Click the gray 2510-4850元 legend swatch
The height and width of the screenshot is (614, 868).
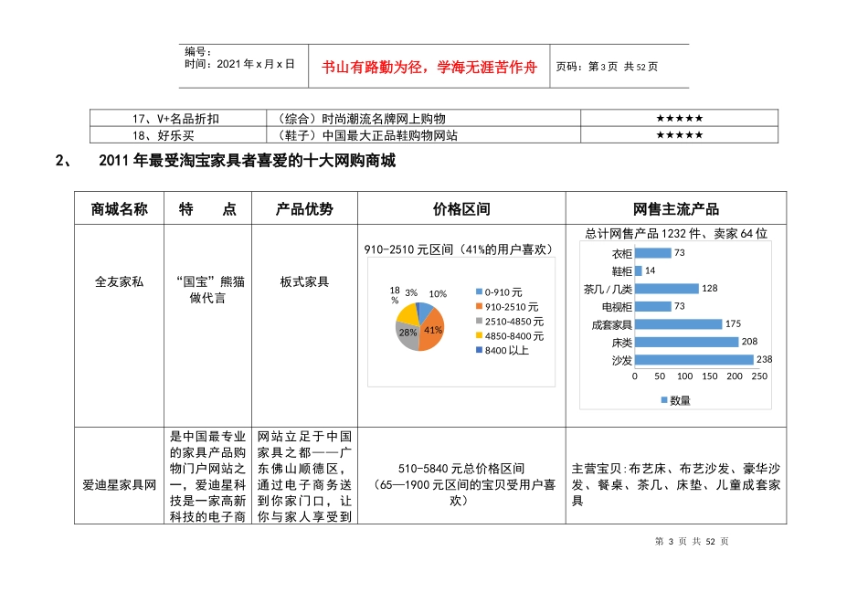pos(479,321)
